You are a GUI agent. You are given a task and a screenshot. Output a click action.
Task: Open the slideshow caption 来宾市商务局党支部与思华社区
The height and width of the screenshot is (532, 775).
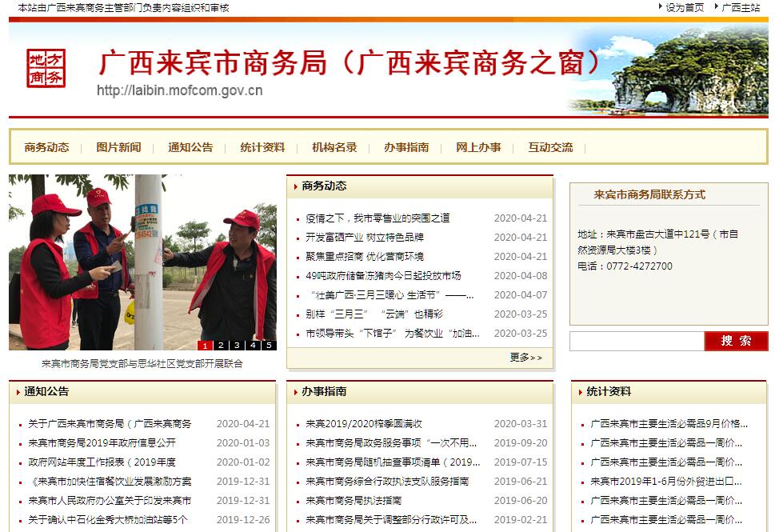point(142,364)
